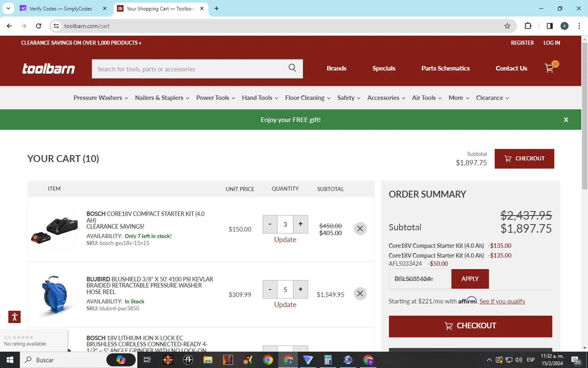Open Affirm See if you qualify link
Screen dimensions: 588x368
click(x=502, y=301)
